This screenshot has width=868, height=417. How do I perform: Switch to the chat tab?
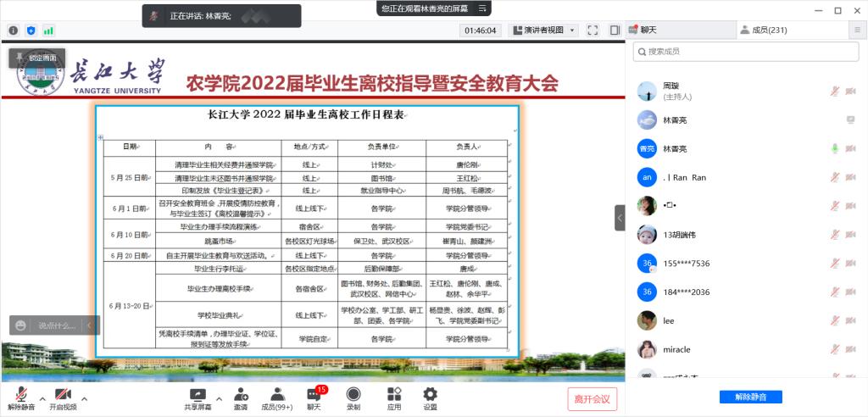coord(680,30)
